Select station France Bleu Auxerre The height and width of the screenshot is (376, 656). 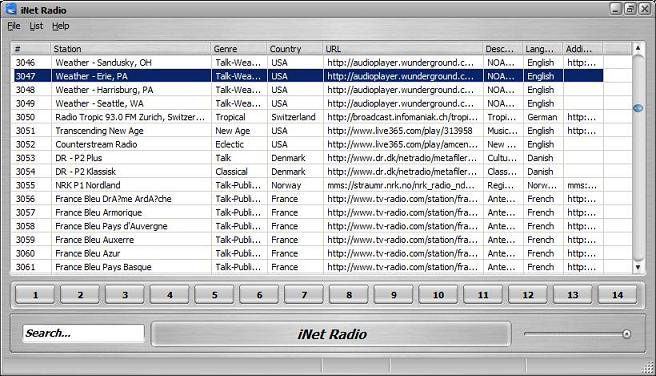pyautogui.click(x=95, y=240)
